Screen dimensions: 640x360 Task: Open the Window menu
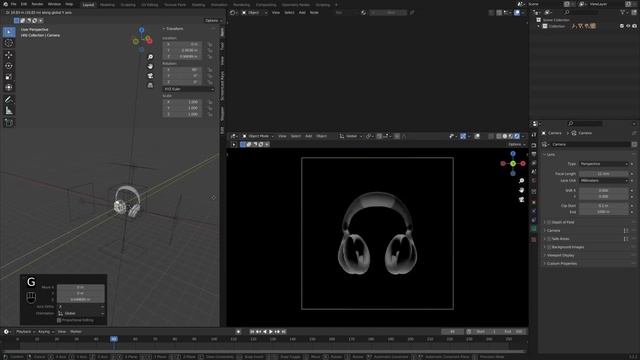(x=54, y=4)
